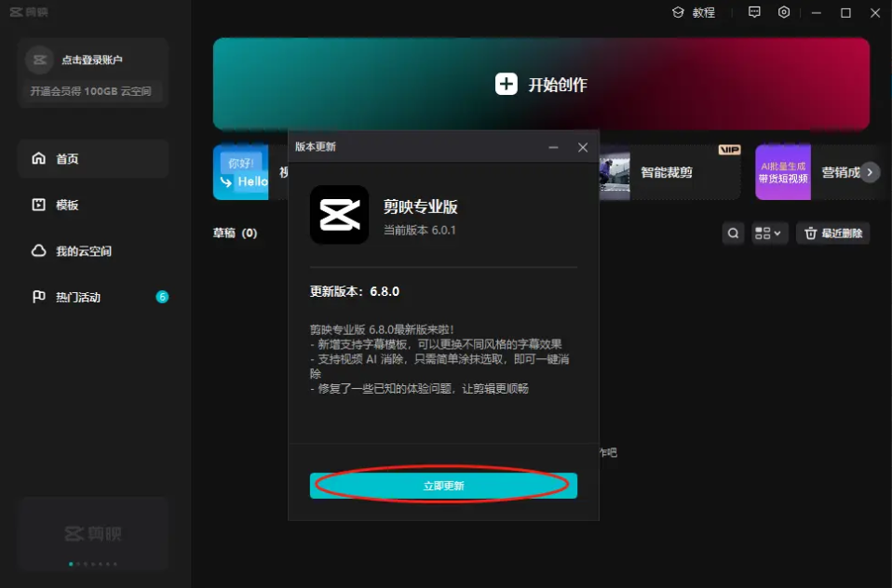Click the 智能裁剪 preview thumbnail
Image resolution: width=892 pixels, height=588 pixels.
coord(615,172)
